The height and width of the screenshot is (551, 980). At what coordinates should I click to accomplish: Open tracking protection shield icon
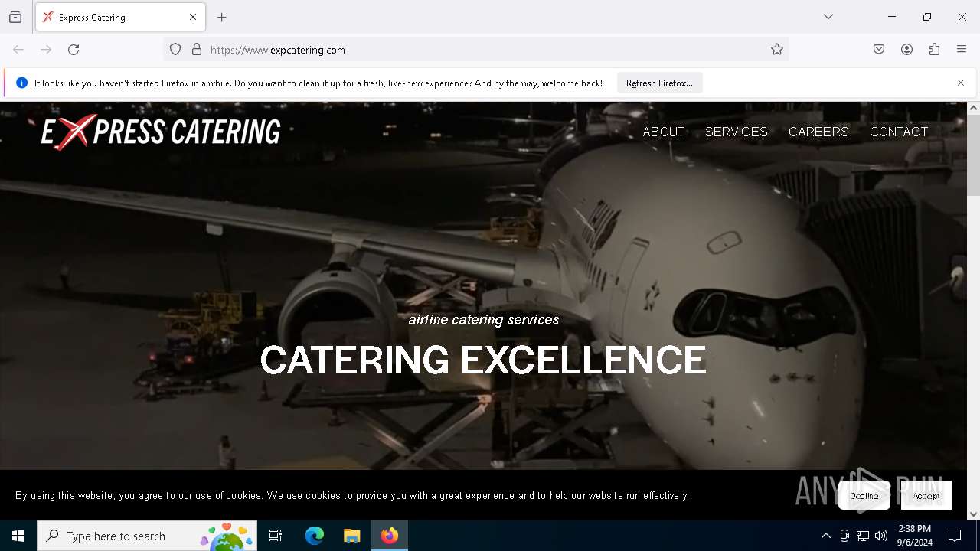175,50
